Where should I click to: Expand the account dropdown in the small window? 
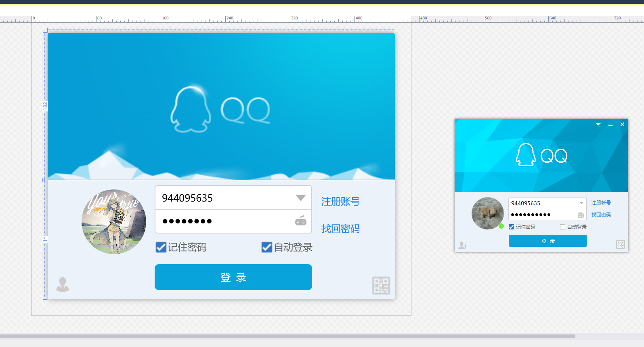pos(581,203)
